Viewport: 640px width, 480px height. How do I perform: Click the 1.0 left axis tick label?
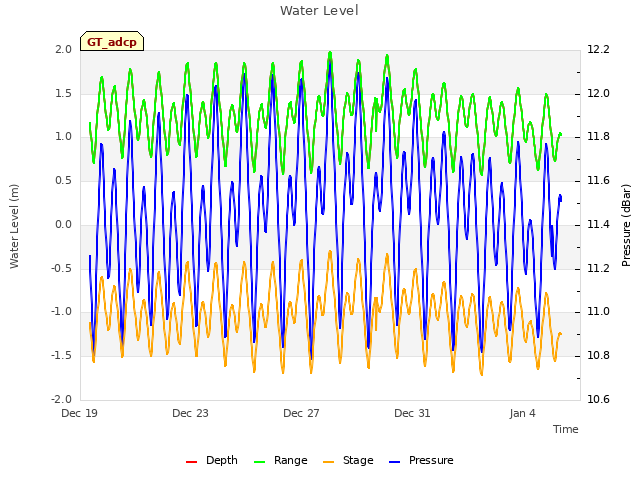point(64,137)
